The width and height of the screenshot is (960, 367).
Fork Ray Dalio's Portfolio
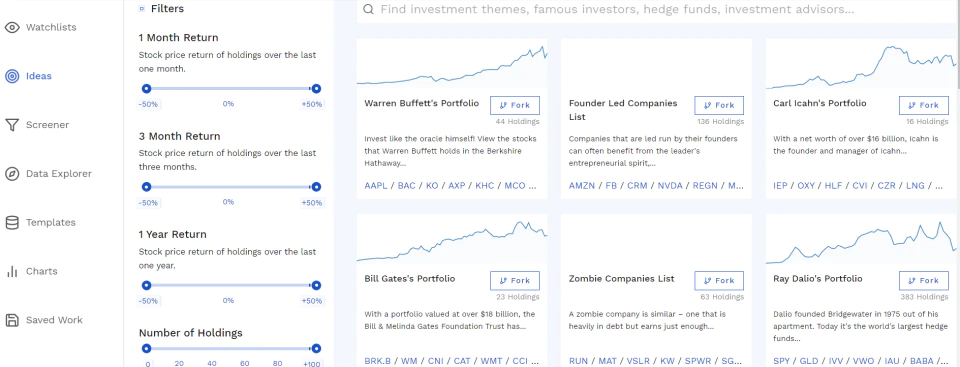click(923, 281)
